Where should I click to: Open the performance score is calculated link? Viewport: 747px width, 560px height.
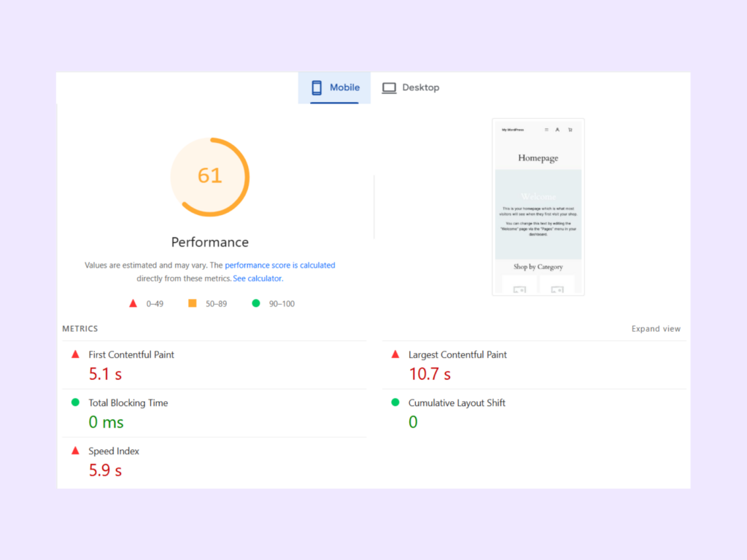(x=280, y=265)
